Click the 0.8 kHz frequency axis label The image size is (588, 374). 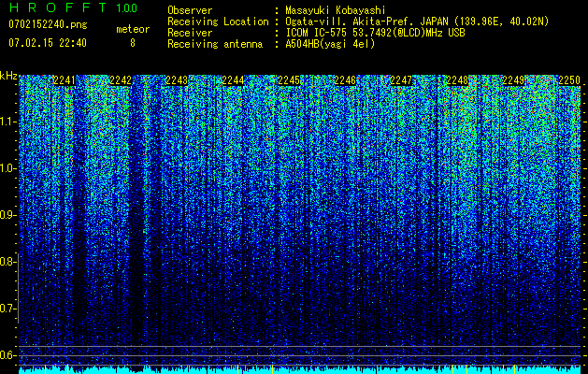click(x=7, y=262)
